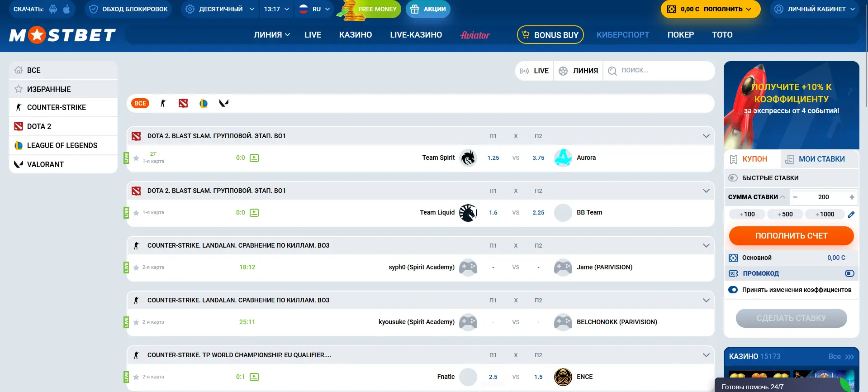
Task: Download the Android app via robot icon
Action: pos(53,9)
